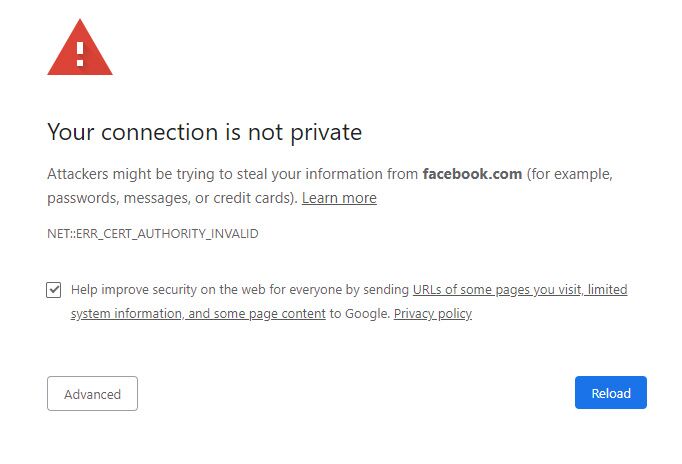Click the NET::ERR_CERT_AUTHORITY_INVALID error code
Screen dimensions: 682x464
click(x=153, y=234)
